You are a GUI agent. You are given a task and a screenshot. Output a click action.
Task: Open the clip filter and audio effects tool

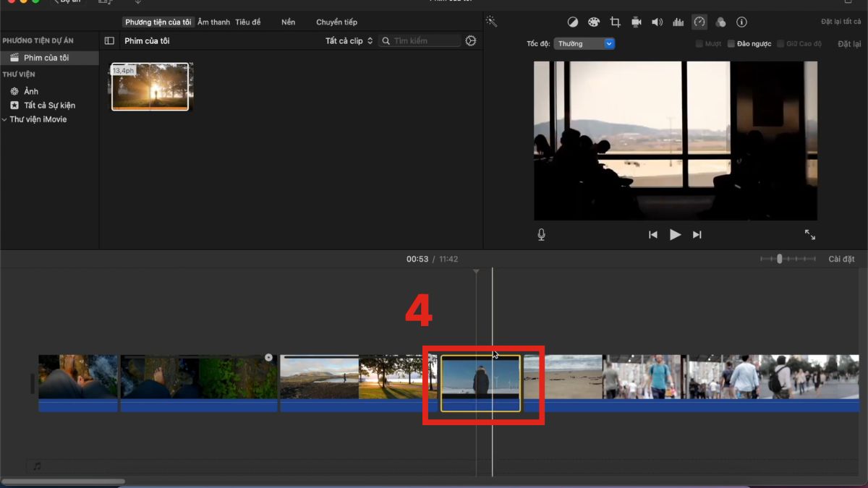(720, 22)
